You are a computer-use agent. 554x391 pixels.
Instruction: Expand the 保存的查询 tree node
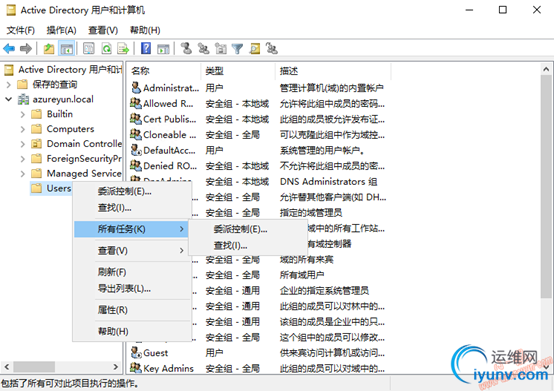[x=9, y=85]
